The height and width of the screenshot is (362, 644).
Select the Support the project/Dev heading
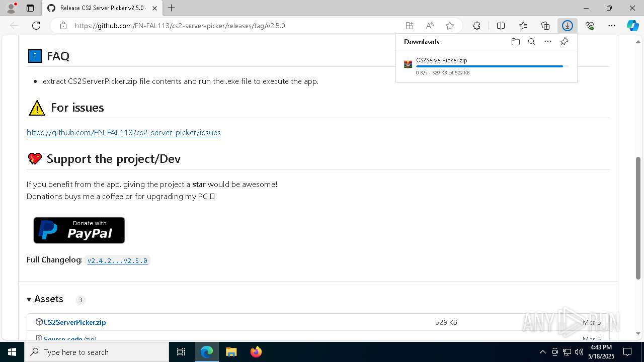(114, 159)
